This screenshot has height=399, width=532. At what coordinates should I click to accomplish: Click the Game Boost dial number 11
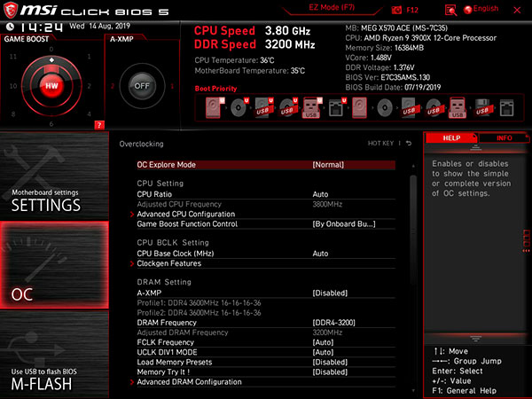click(x=13, y=57)
